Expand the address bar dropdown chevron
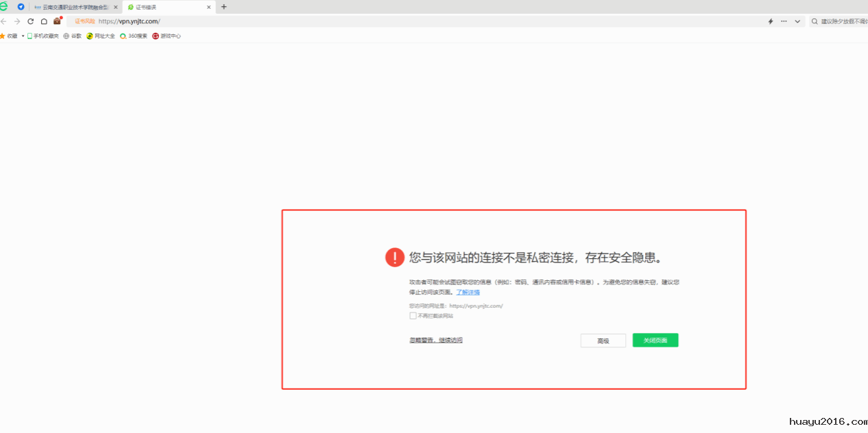Screen dimensions: 868x433 (797, 21)
